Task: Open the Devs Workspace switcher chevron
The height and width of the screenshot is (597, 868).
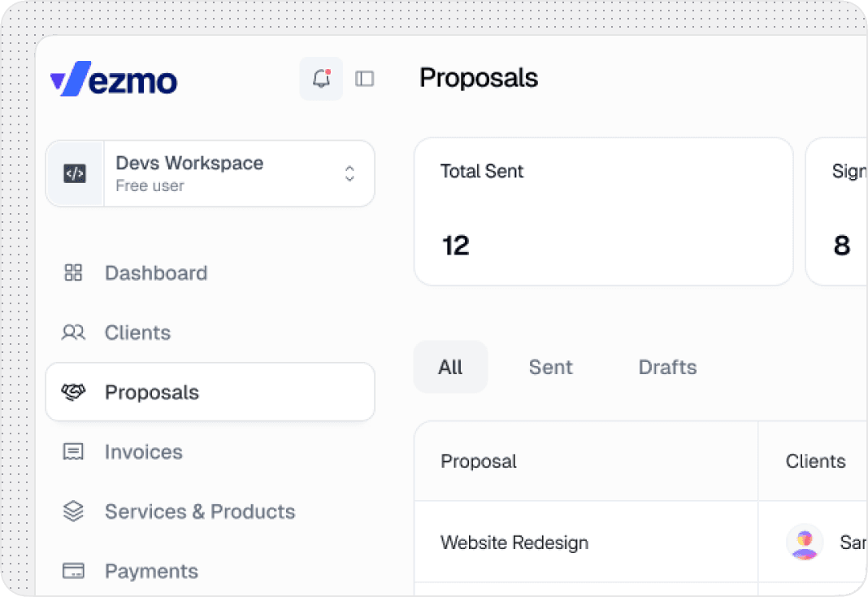Action: (349, 173)
